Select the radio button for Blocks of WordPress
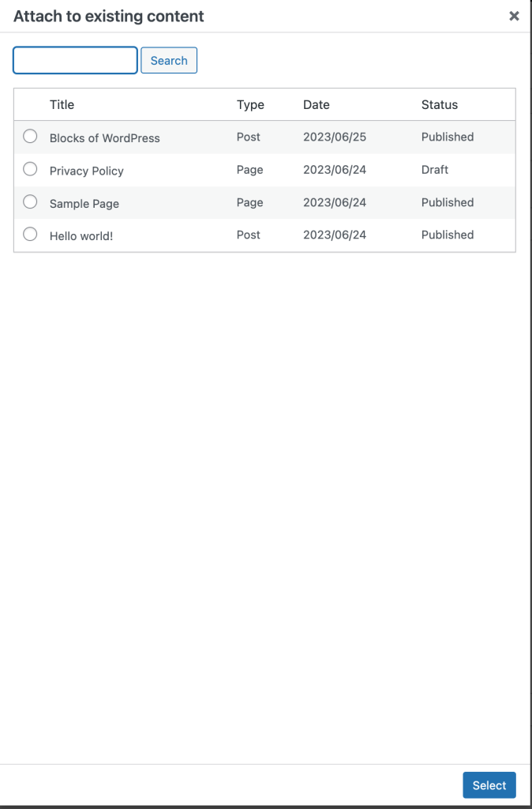 (x=30, y=136)
